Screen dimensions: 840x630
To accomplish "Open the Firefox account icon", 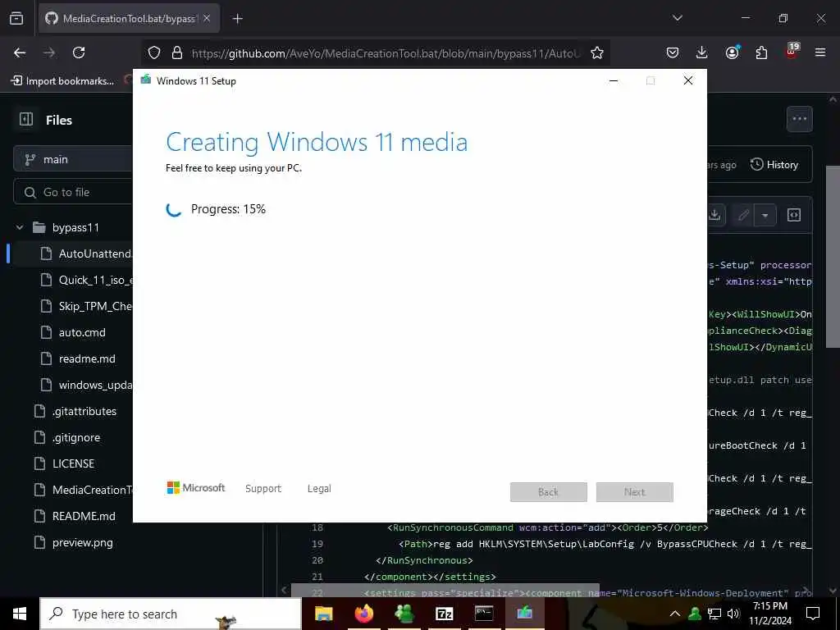I will click(x=732, y=52).
